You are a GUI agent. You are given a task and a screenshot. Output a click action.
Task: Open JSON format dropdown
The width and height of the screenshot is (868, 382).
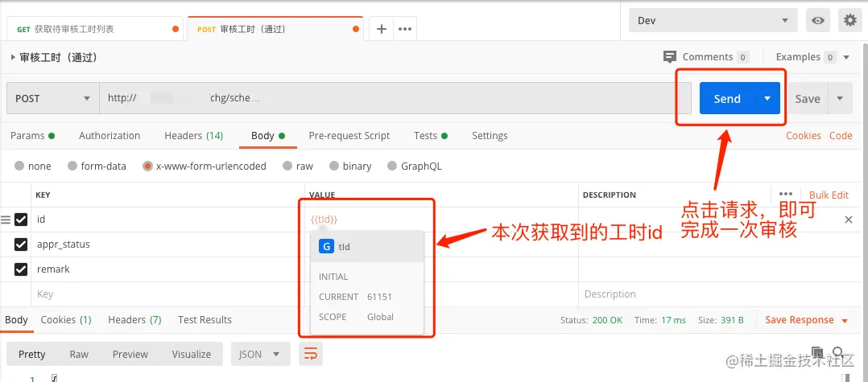[260, 354]
